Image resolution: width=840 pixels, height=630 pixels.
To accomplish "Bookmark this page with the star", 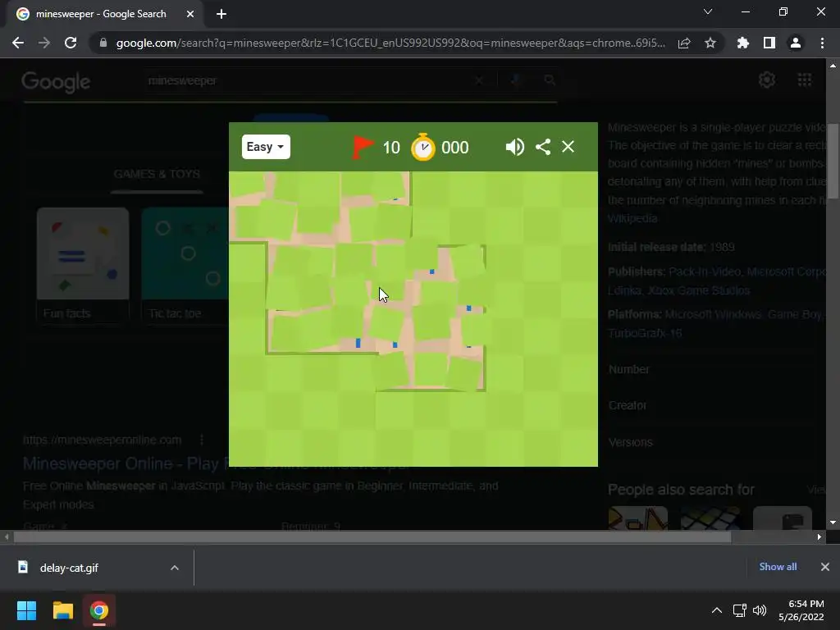I will (x=710, y=43).
